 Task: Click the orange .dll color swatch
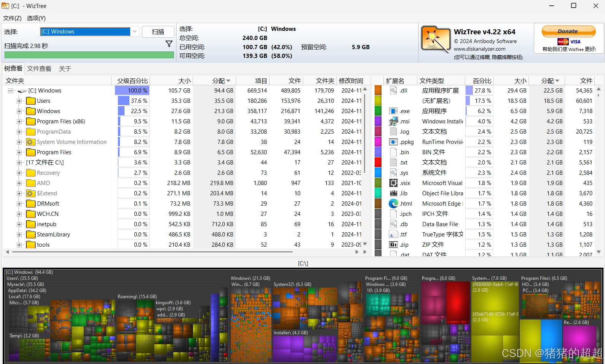378,91
